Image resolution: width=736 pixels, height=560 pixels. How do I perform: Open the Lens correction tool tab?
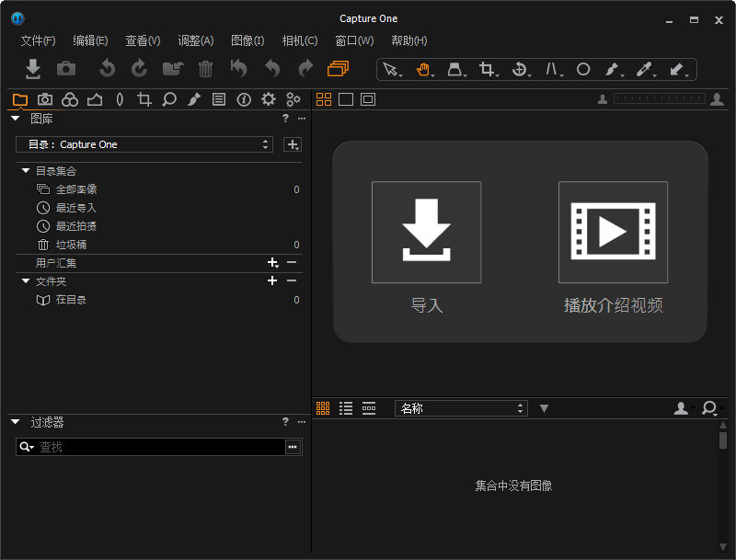point(120,99)
